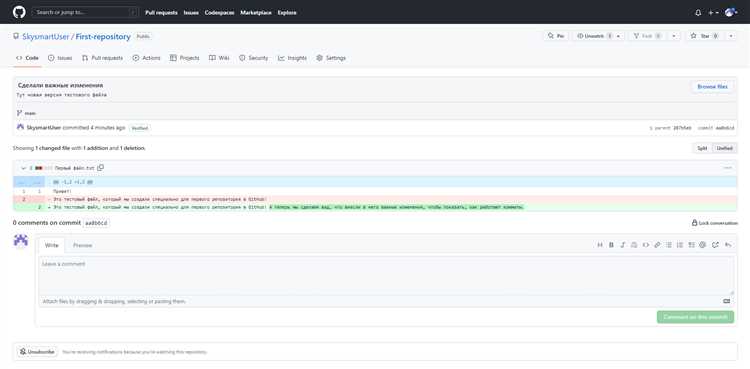This screenshot has height=369, width=750.
Task: Click the Verified signature badge
Action: (x=140, y=128)
